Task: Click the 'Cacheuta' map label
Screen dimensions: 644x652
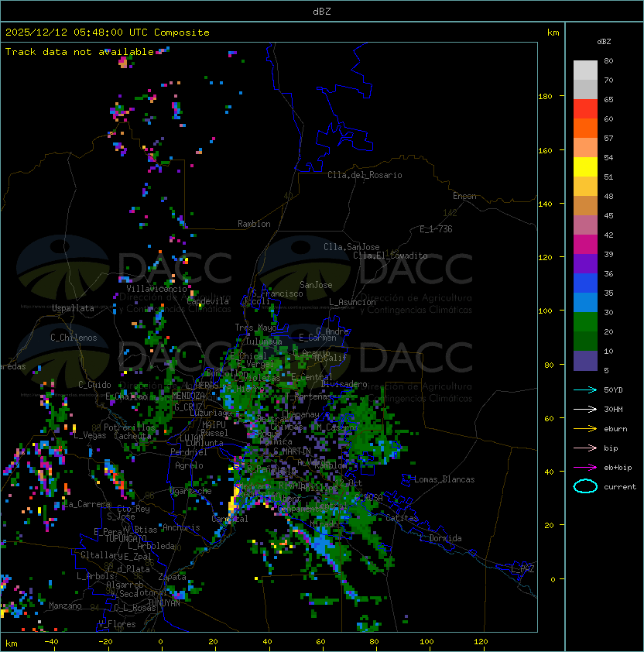Action: pos(132,436)
